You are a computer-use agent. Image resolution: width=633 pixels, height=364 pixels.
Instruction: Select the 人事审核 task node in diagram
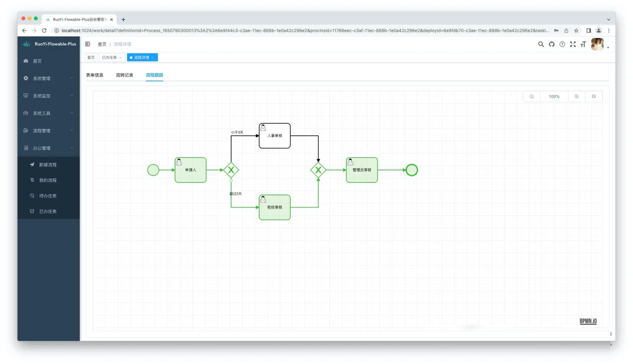click(274, 135)
